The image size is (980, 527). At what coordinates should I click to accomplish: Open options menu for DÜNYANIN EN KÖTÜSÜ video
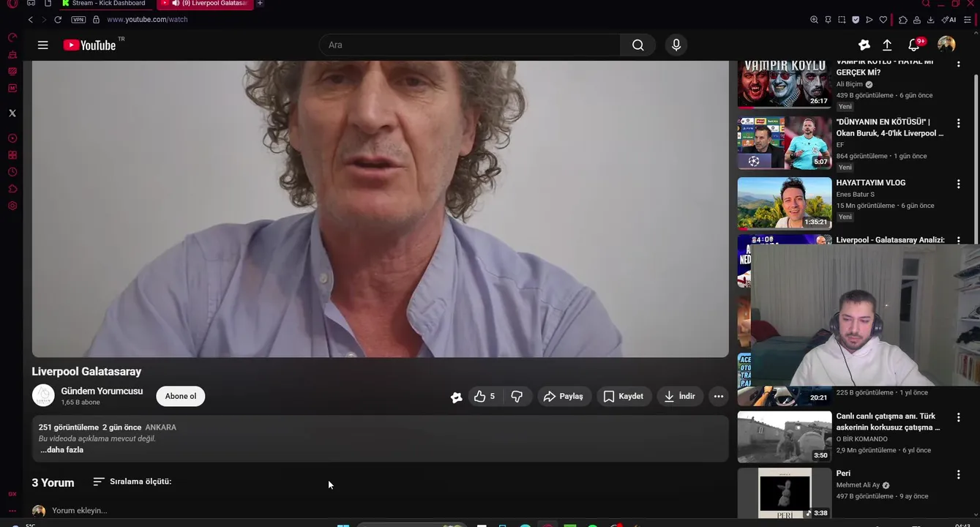tap(958, 123)
